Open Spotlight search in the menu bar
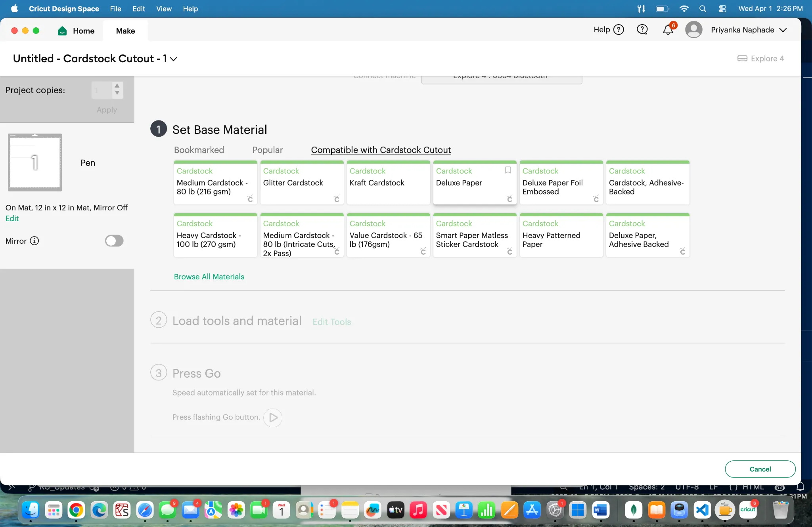This screenshot has width=812, height=527. click(703, 9)
